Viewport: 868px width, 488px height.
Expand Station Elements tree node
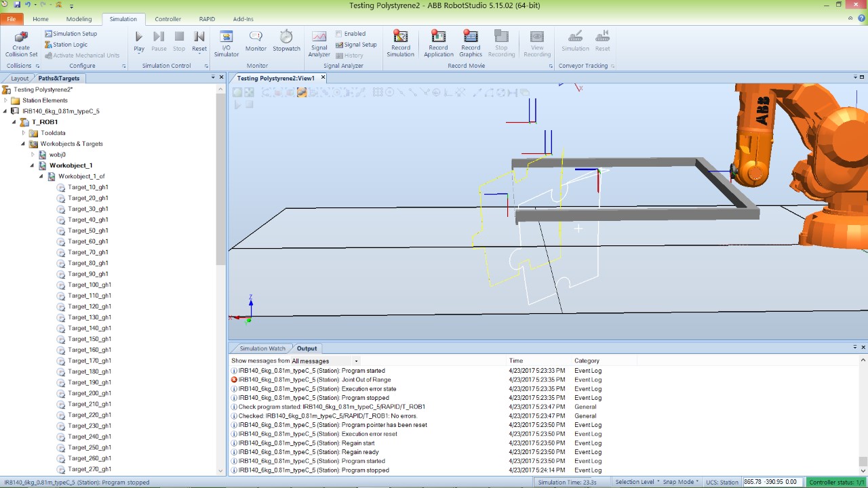[x=5, y=100]
